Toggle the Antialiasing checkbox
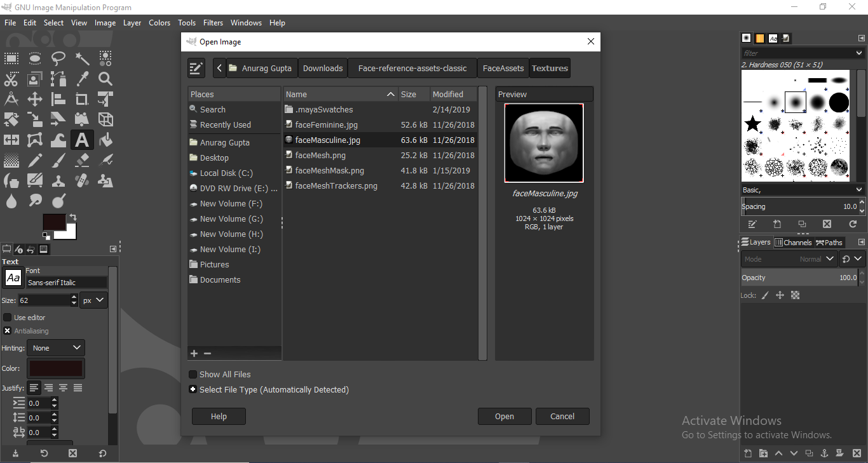 8,331
